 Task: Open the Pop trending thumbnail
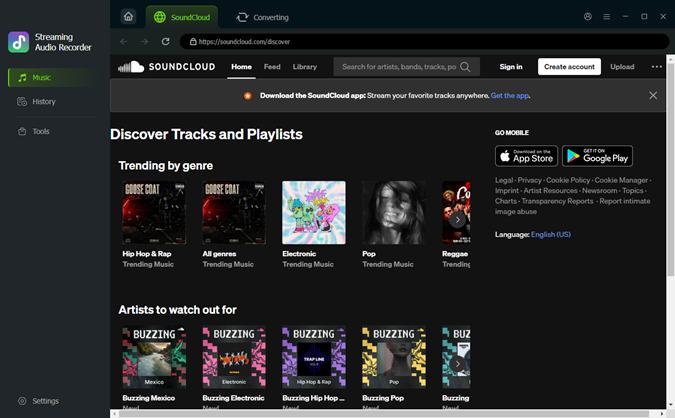click(394, 213)
